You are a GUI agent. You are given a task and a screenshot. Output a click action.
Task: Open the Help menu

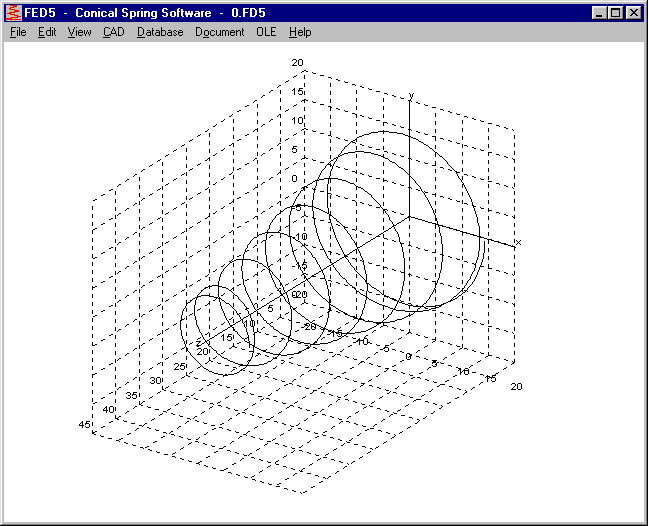tap(300, 32)
